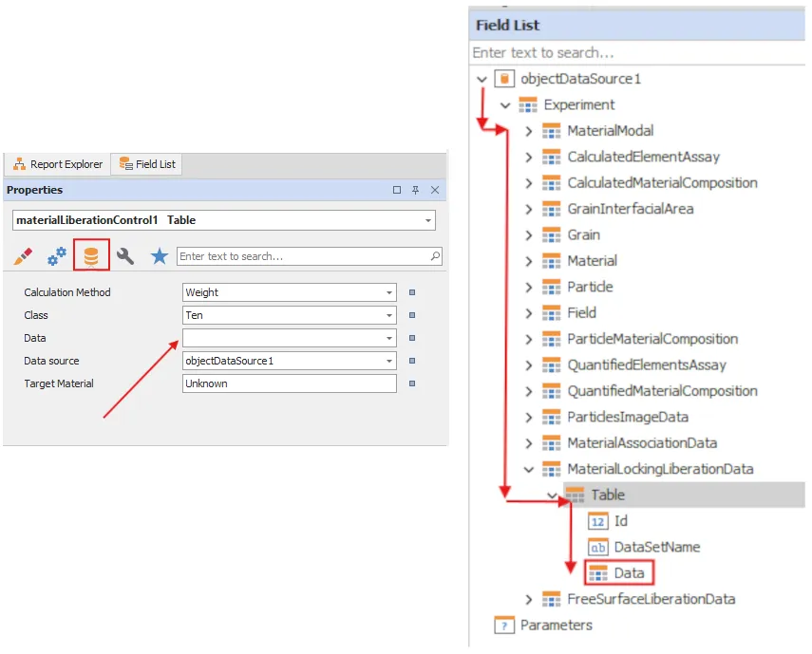
Task: Select the Table row under MaterialLockingLiberationData
Action: (684, 495)
